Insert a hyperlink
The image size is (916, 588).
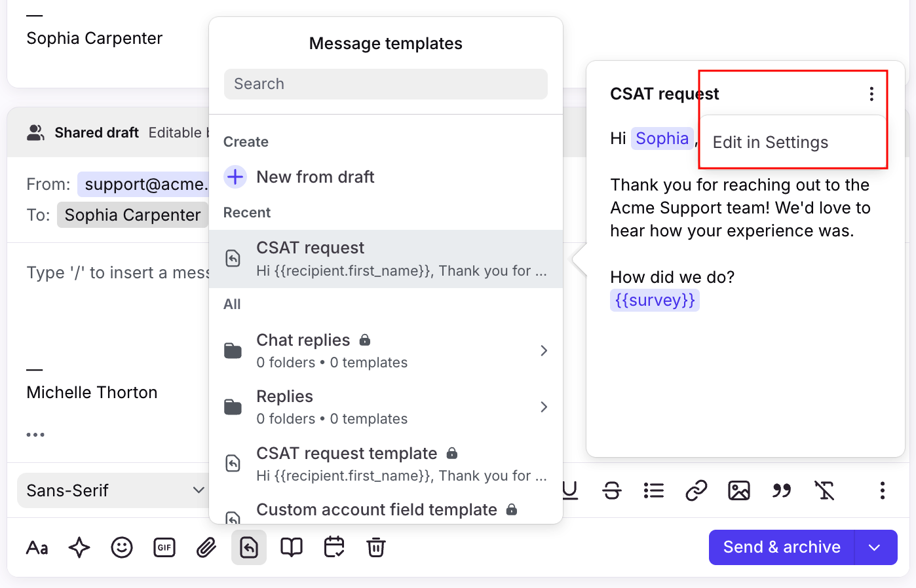697,490
